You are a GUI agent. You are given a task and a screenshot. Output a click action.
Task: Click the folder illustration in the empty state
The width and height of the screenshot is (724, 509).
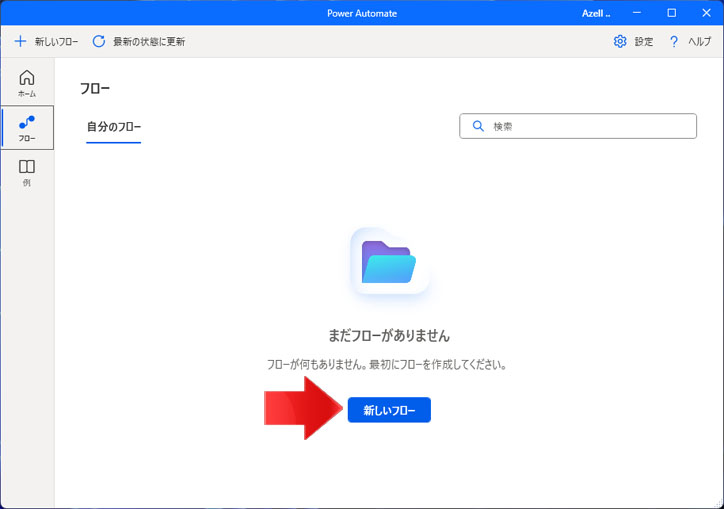(x=389, y=262)
